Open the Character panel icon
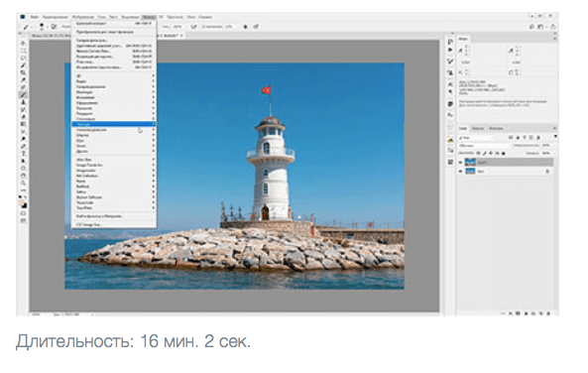Screen dimensions: 588x373 click(450, 84)
